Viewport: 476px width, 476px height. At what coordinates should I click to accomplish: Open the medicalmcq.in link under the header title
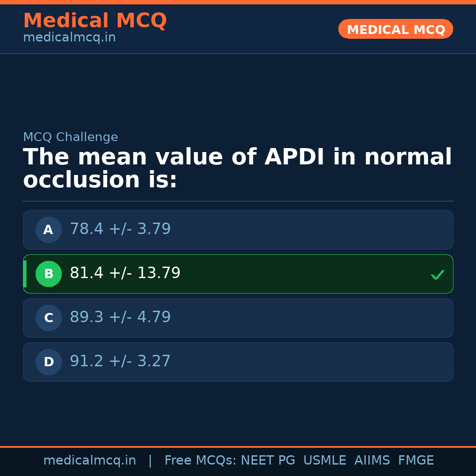[69, 38]
